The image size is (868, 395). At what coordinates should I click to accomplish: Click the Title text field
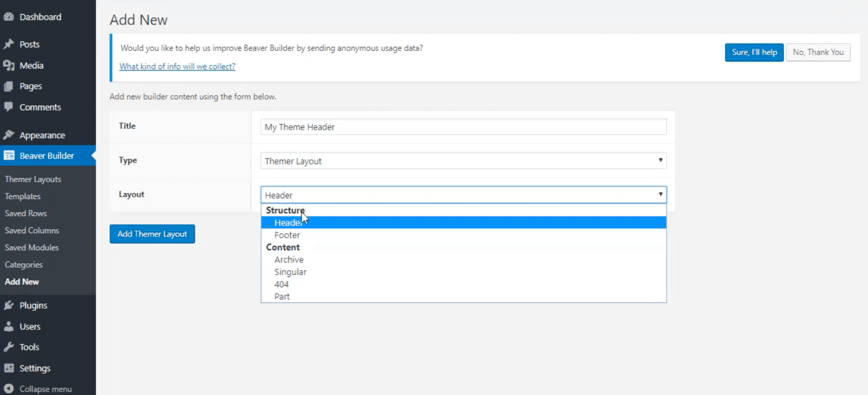click(464, 127)
